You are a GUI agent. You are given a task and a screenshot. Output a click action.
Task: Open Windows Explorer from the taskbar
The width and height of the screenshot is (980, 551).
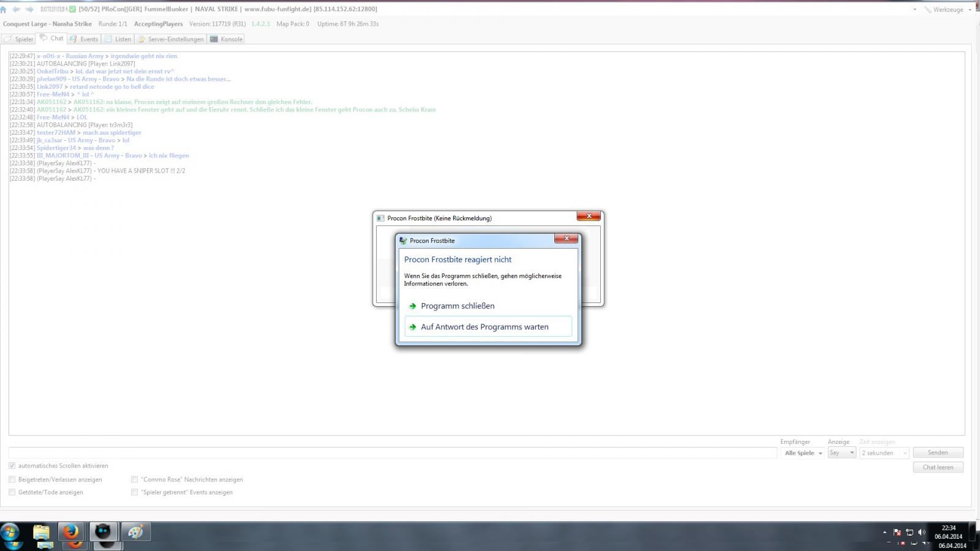click(42, 532)
